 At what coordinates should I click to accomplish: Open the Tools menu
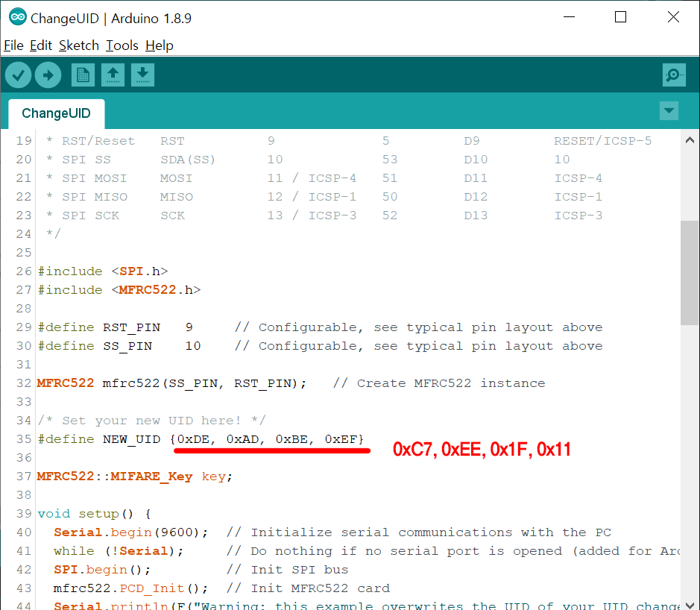122,45
